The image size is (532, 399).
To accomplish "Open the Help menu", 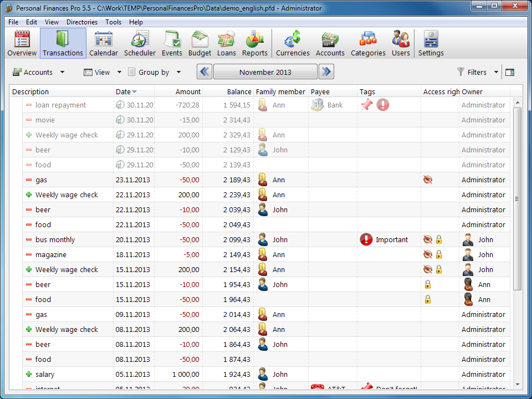I will click(136, 22).
